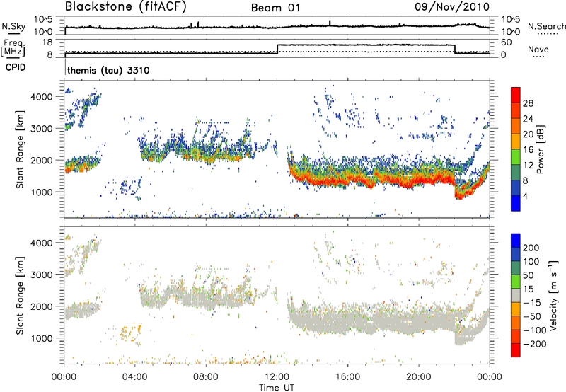This screenshot has height=392, width=566.
Task: Click the "60" tick on Nave axis
Action: [x=507, y=42]
